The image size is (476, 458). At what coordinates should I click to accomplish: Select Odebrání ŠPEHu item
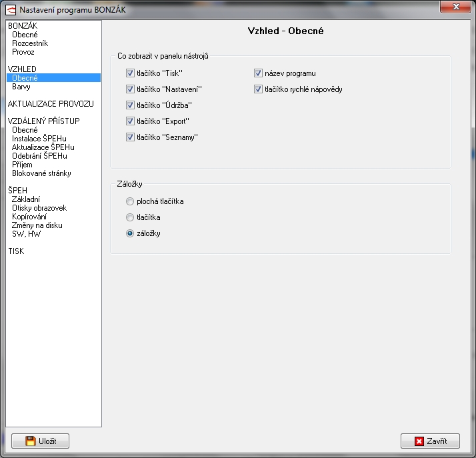[x=39, y=156]
